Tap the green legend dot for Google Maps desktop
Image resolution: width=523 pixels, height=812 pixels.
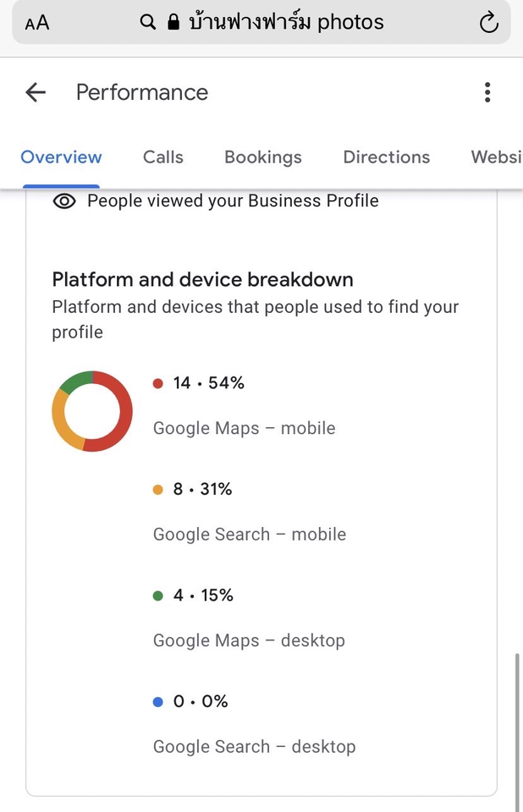click(x=157, y=595)
